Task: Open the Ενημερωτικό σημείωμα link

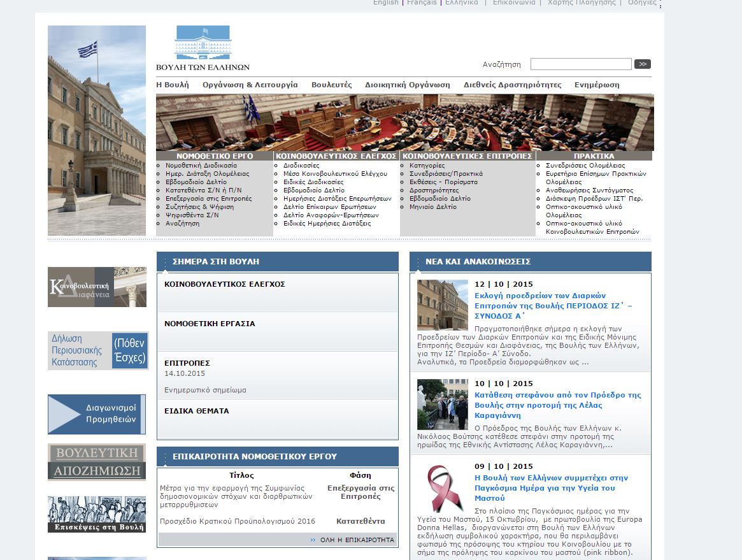Action: 205,390
